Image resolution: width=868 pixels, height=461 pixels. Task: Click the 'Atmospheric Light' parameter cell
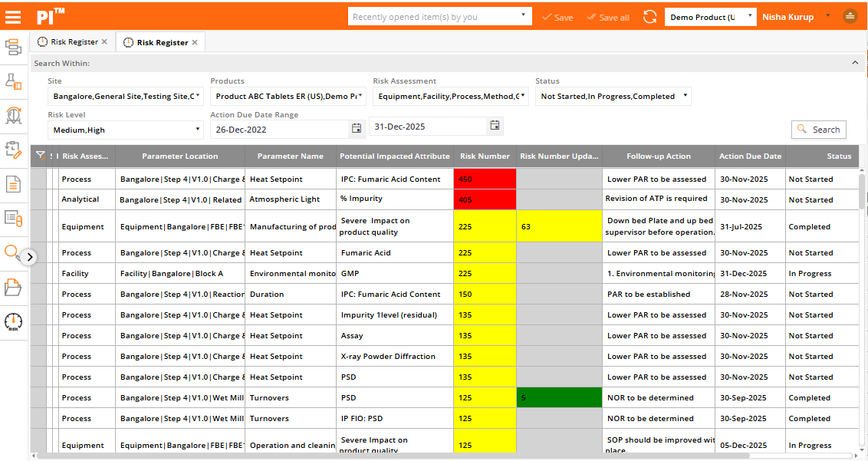(x=290, y=199)
